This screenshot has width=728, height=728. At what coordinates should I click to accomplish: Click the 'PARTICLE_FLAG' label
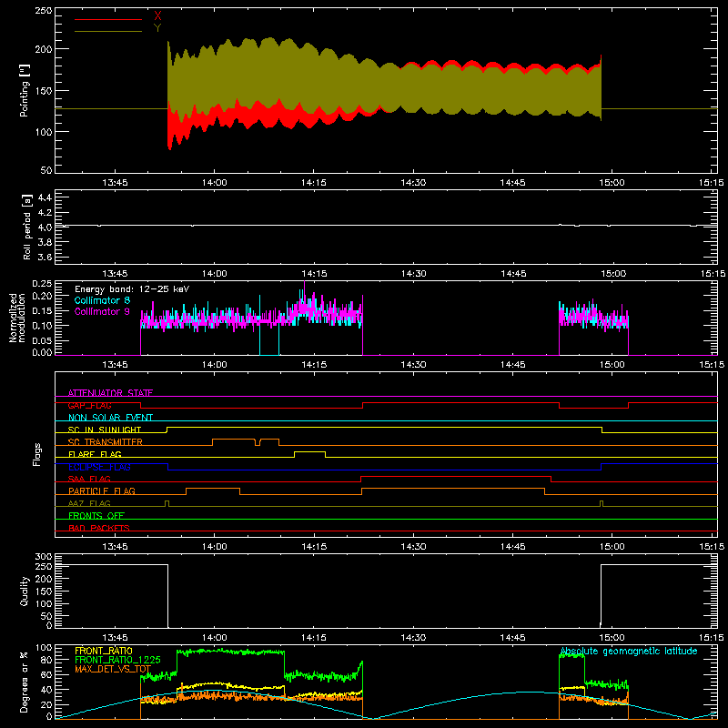pyautogui.click(x=102, y=490)
